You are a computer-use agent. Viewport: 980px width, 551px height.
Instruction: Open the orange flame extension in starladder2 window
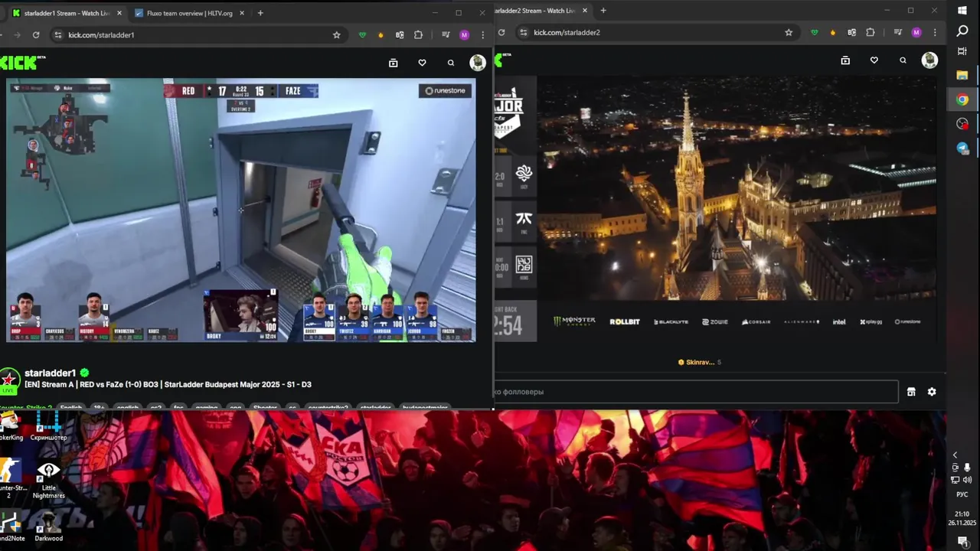833,32
